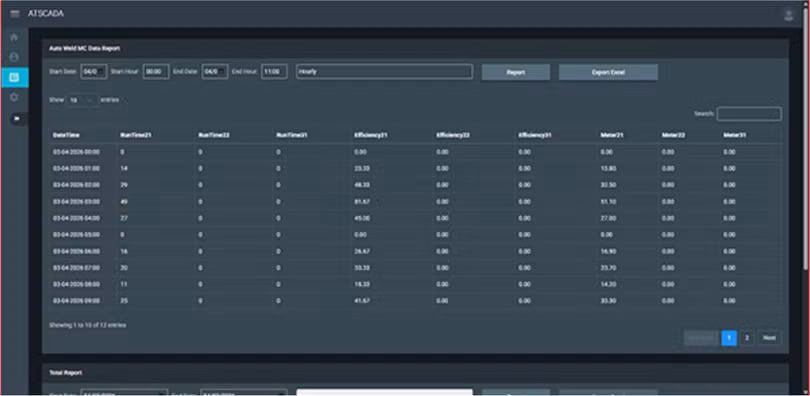Click Meter21 value 51.10
810x396 pixels.
[608, 201]
